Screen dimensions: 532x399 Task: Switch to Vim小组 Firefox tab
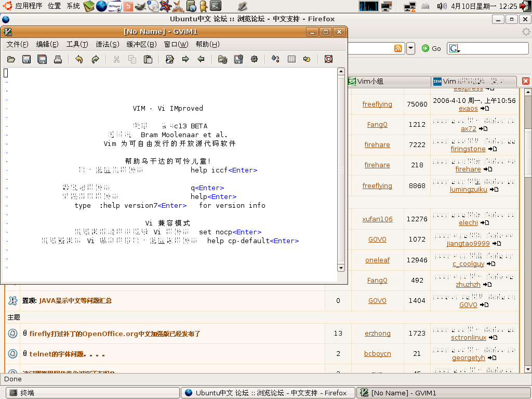(389, 82)
